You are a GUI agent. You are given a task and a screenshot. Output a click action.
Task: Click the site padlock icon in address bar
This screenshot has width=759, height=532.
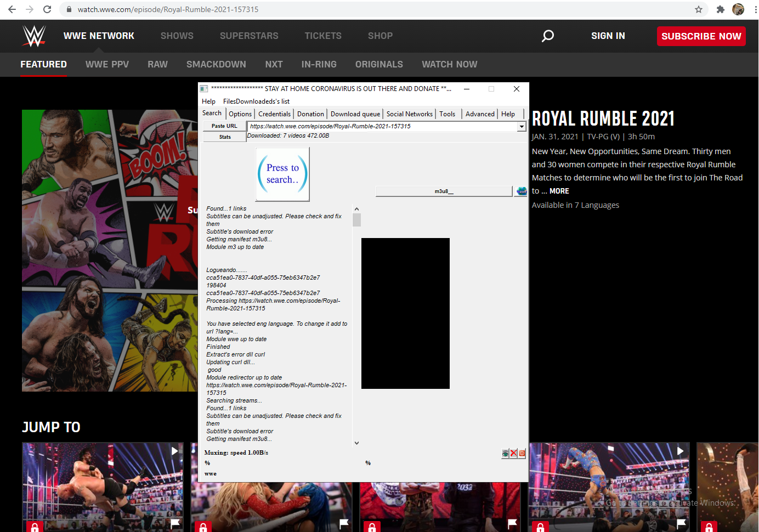(69, 9)
